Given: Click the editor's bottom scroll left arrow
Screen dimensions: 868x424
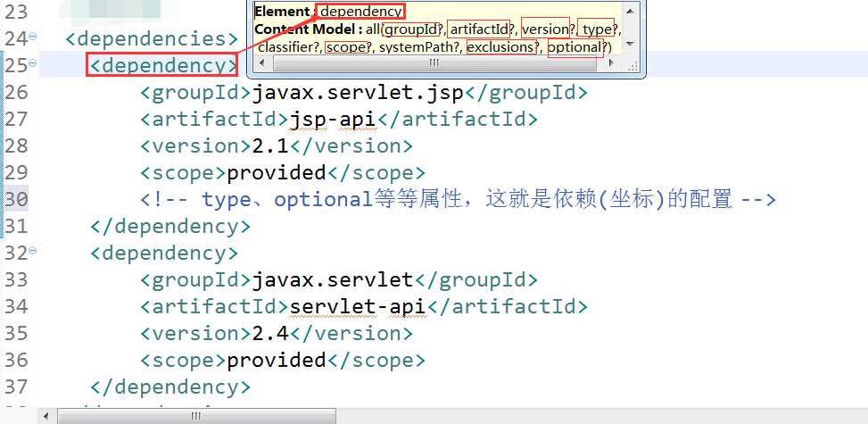Looking at the screenshot, I should (x=46, y=416).
